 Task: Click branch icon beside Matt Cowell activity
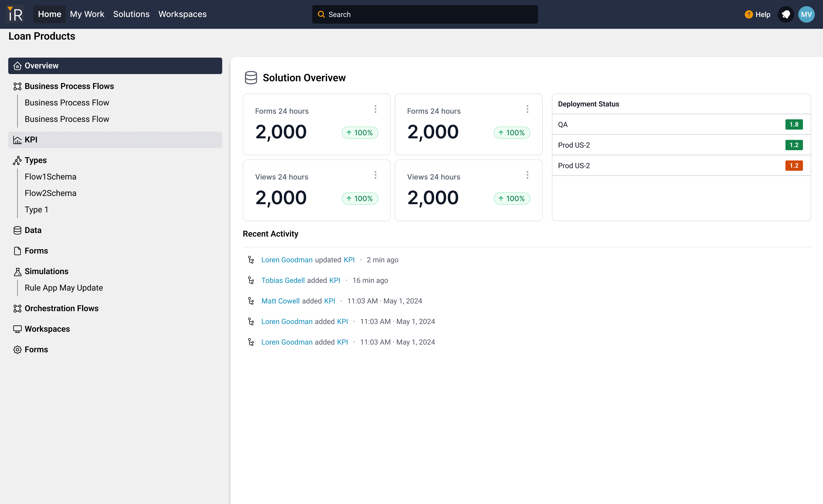[251, 301]
